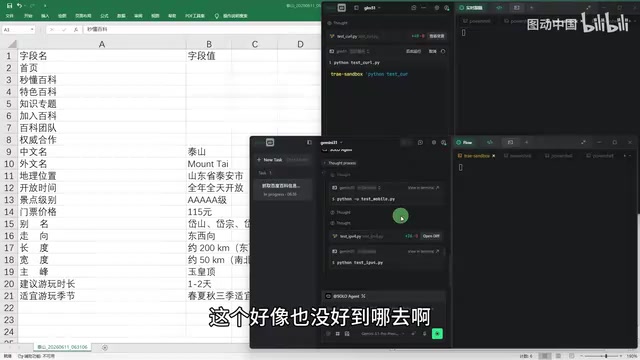
Task: Open the gemini31 project dropdown in the front window
Action: 331,142
